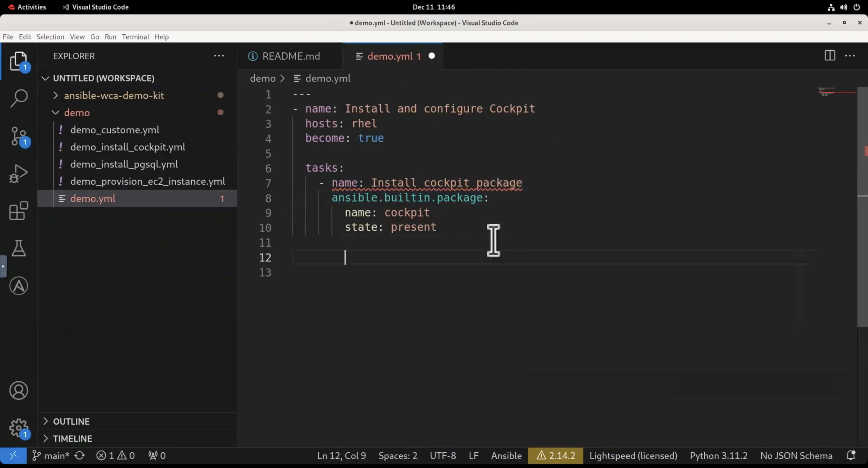Change indentation via Spaces: 2
Viewport: 868px width, 468px height.
(x=398, y=456)
